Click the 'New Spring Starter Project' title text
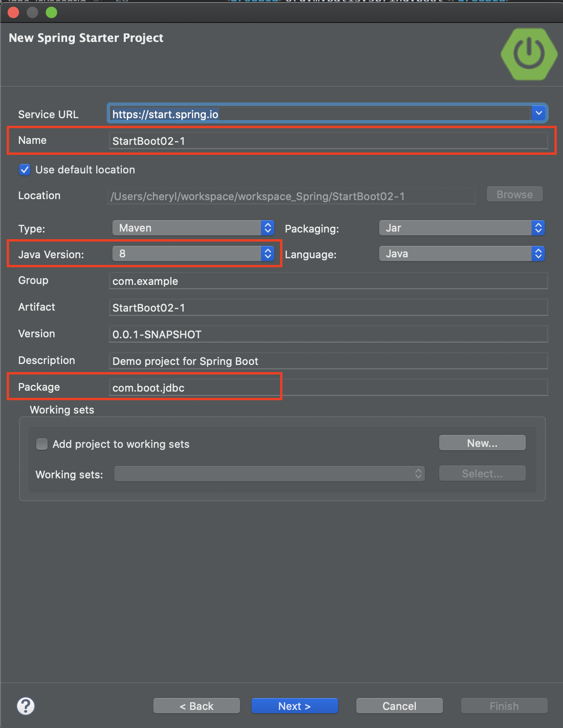 86,38
